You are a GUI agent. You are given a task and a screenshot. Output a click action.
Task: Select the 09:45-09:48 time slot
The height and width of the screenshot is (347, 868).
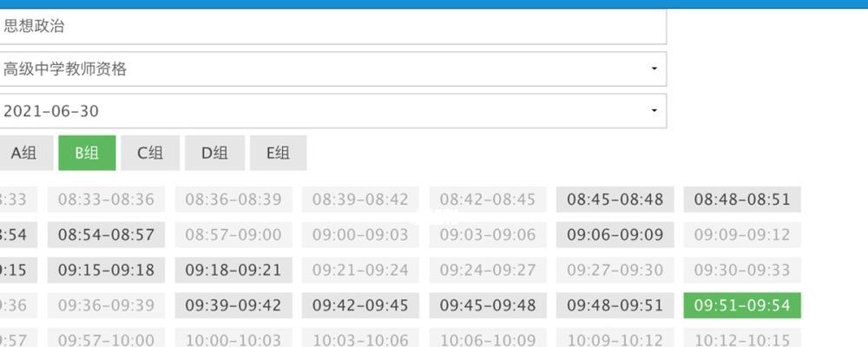[488, 305]
